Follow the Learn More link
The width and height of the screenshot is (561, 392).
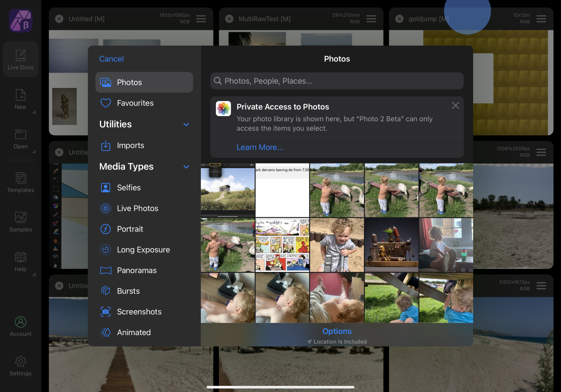coord(260,147)
